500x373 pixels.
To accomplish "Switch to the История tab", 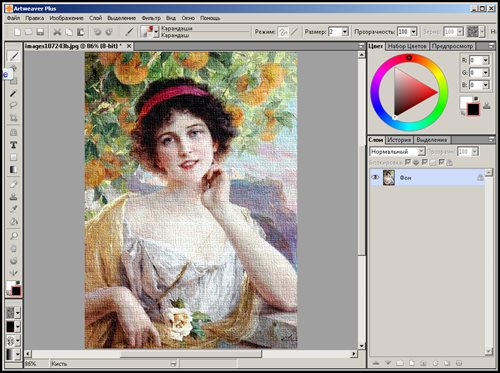I will (x=399, y=140).
